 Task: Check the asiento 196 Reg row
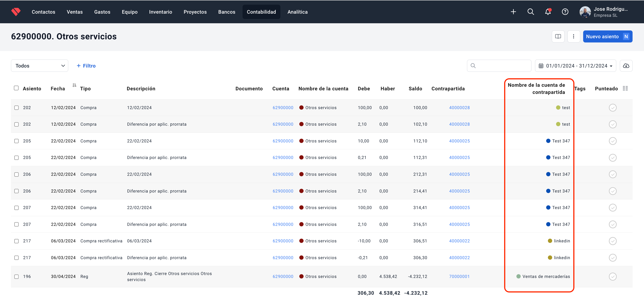point(17,277)
